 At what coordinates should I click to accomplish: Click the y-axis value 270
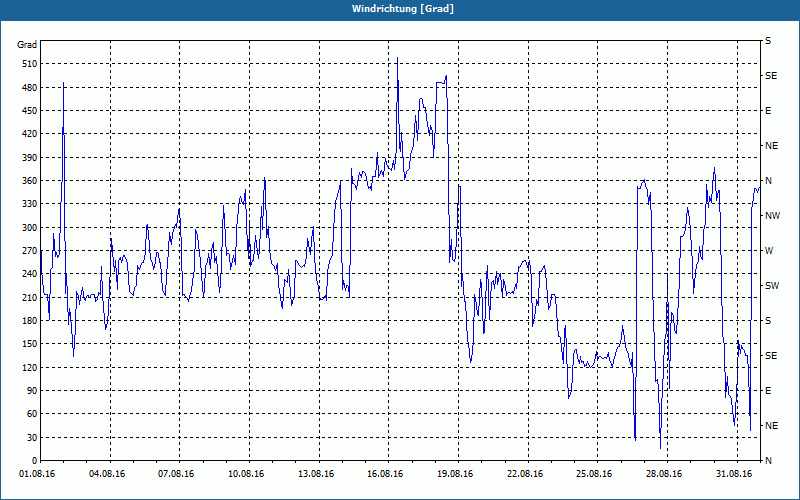[x=30, y=251]
